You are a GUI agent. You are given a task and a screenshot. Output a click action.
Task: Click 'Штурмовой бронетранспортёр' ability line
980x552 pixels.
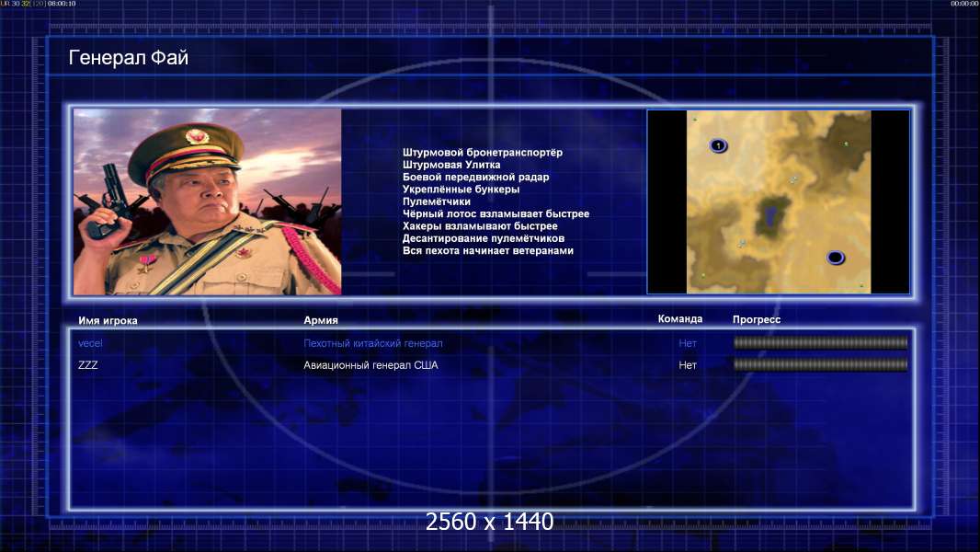click(x=483, y=153)
